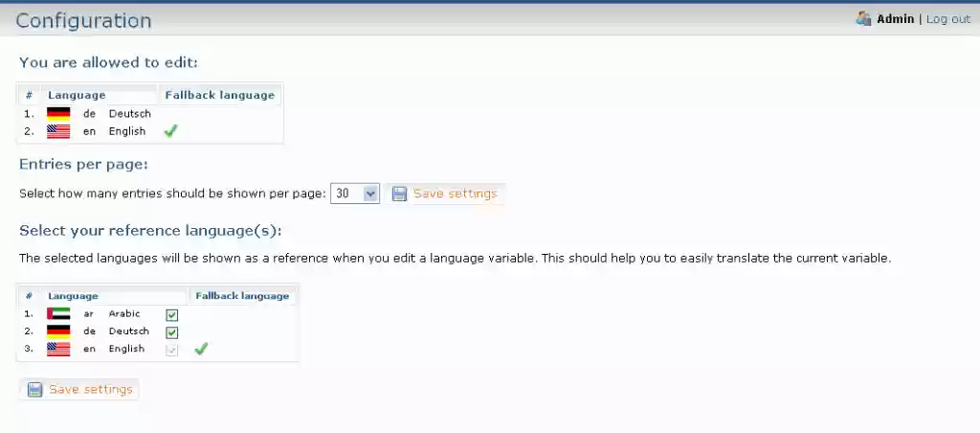Click the 'en' code in the reference languages table
The image size is (980, 433).
89,349
